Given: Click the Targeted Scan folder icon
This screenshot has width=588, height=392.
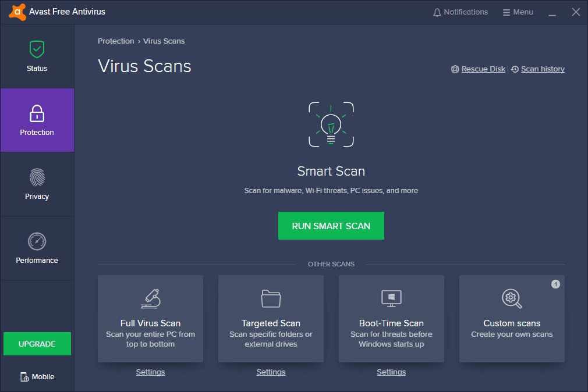Looking at the screenshot, I should click(271, 298).
